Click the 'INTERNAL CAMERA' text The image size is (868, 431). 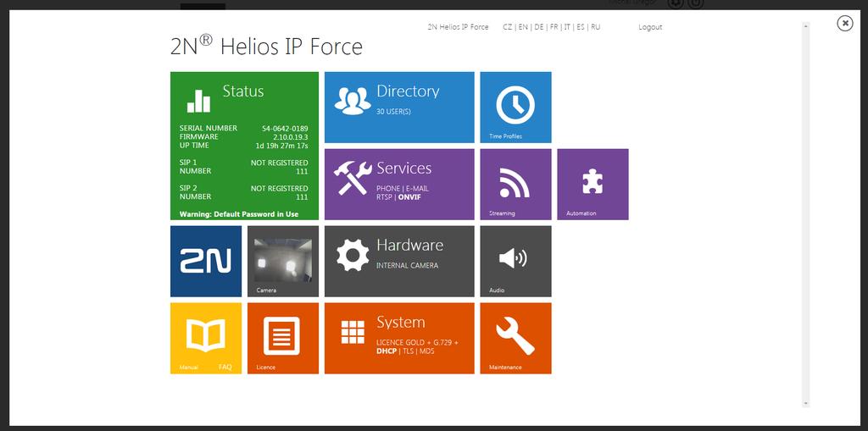click(408, 266)
